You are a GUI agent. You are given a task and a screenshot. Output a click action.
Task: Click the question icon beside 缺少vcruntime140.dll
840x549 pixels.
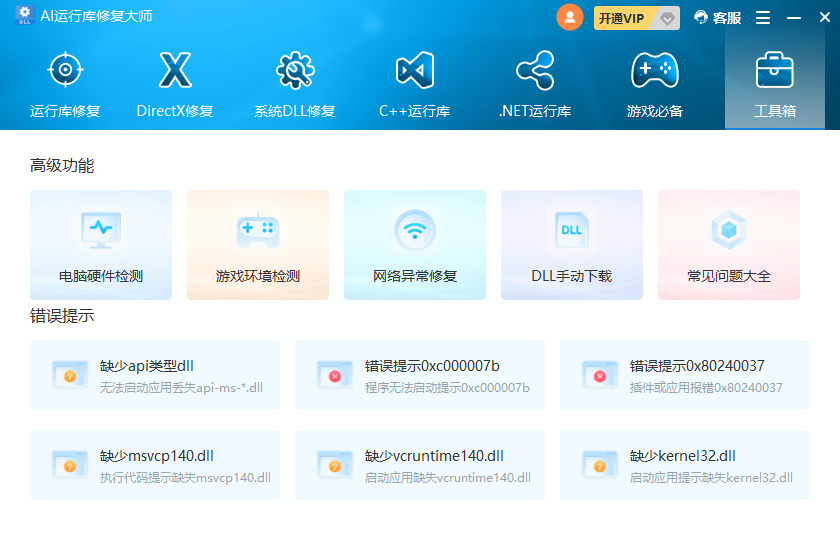(x=335, y=465)
